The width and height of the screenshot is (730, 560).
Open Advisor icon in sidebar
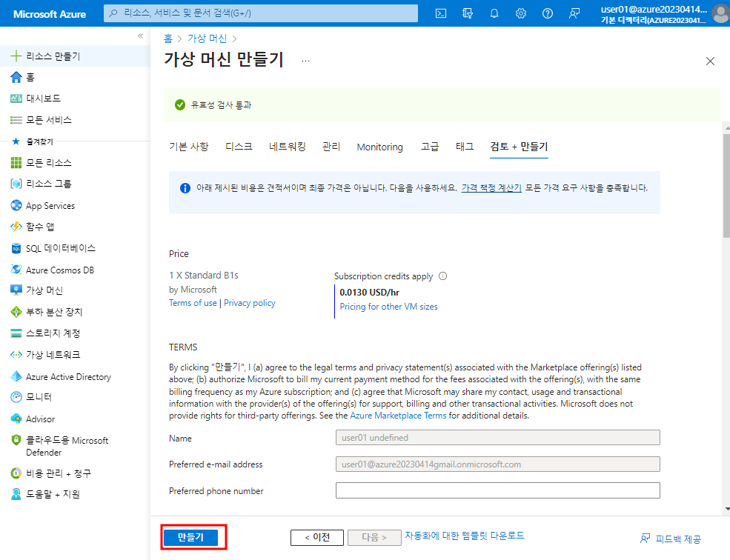(x=16, y=419)
